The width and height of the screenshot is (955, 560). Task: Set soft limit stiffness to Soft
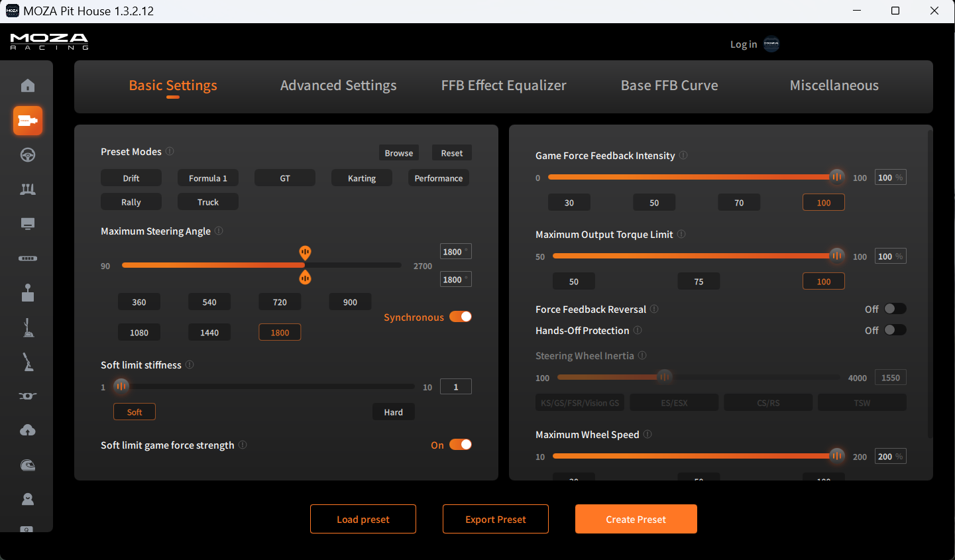[x=135, y=412]
